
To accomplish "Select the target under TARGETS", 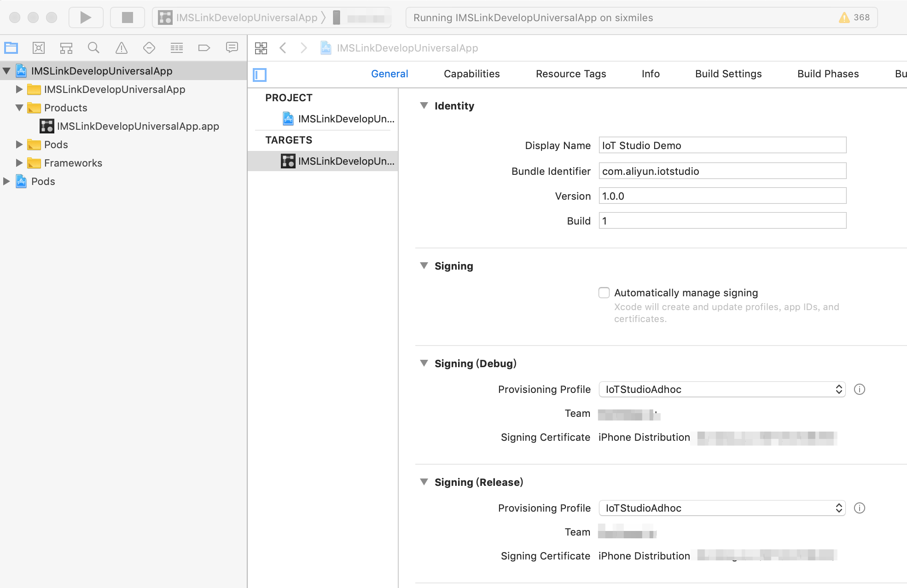I will coord(323,161).
